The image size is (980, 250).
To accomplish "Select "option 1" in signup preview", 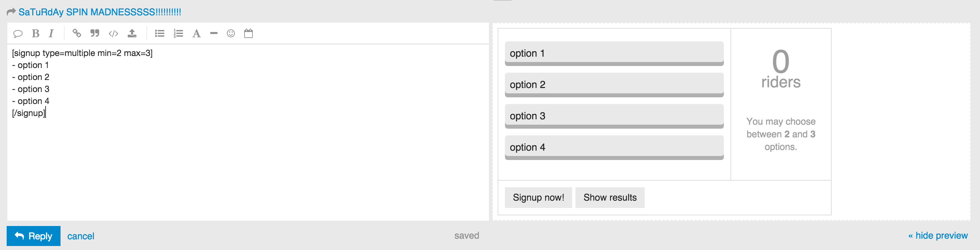I will pos(614,53).
